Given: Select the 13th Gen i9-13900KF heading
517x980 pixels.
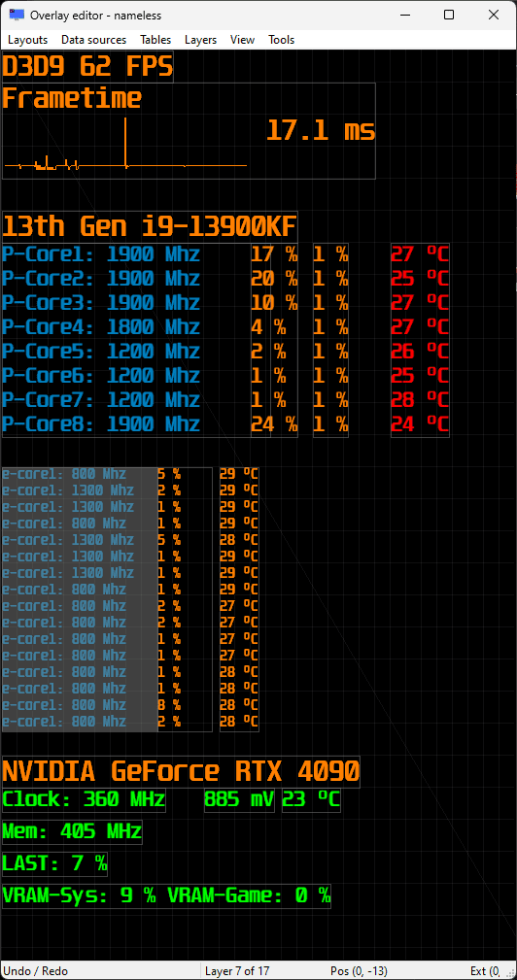Looking at the screenshot, I should click(150, 226).
